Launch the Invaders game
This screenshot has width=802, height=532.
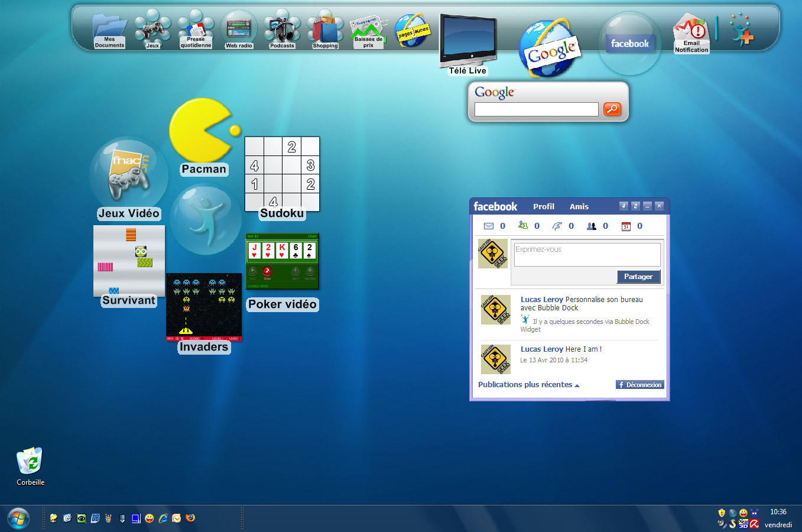pyautogui.click(x=204, y=313)
